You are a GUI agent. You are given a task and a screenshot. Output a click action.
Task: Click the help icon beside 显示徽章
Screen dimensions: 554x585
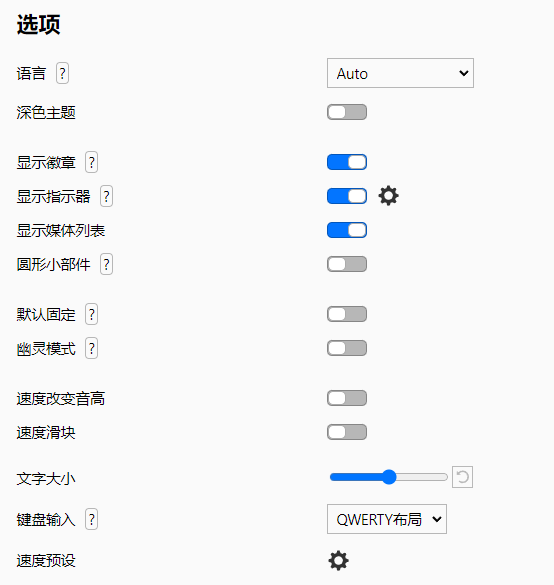91,162
